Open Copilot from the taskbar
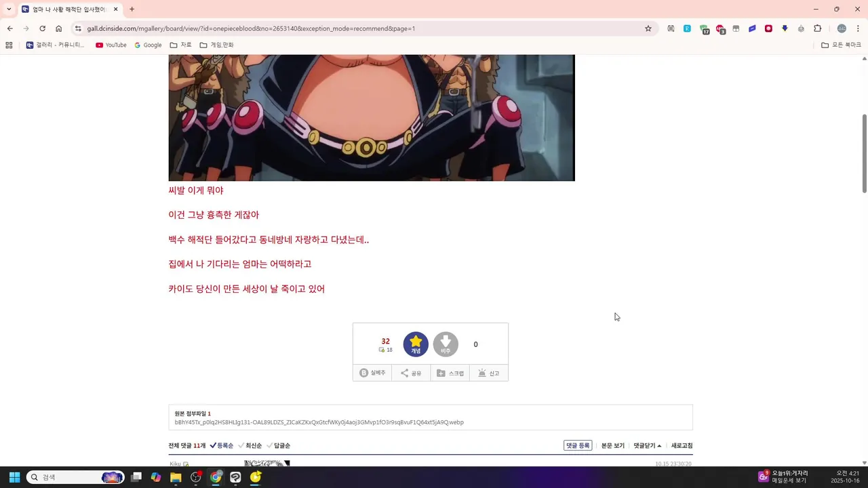 pyautogui.click(x=156, y=477)
